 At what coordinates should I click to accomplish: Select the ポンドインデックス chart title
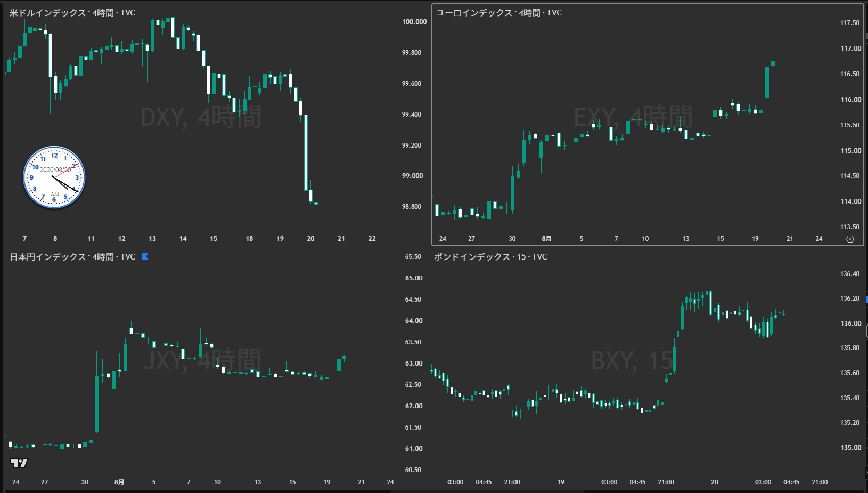click(x=490, y=257)
